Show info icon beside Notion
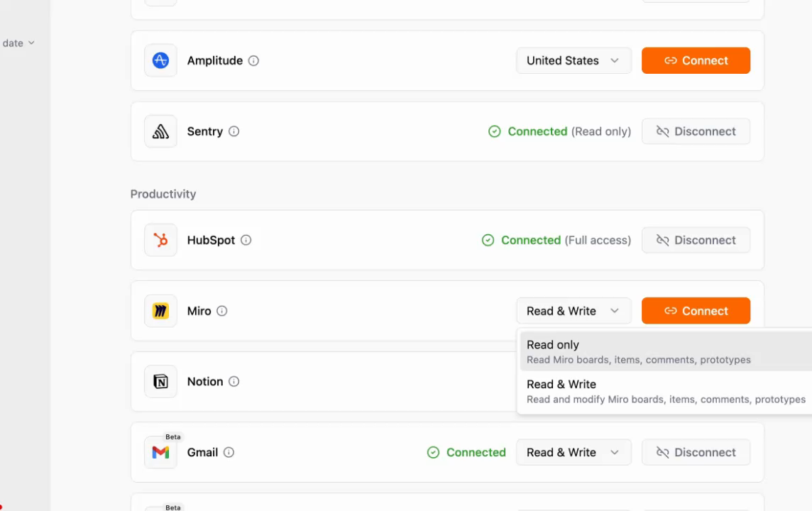This screenshot has width=812, height=511. (x=234, y=382)
